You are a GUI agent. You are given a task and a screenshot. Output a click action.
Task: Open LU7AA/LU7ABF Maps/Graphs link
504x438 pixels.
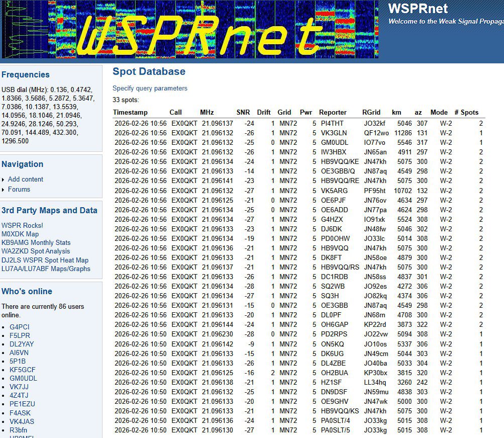pyautogui.click(x=46, y=269)
